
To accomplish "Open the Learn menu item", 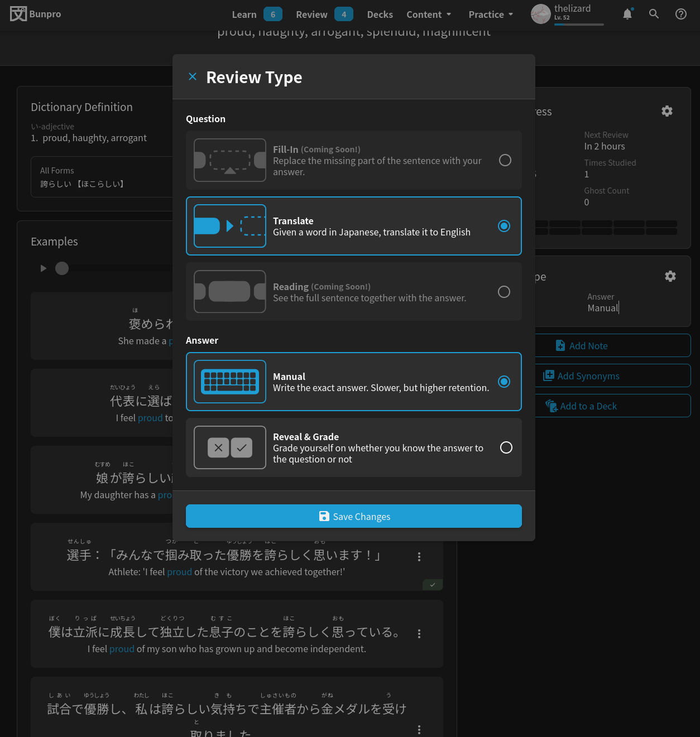I will (x=244, y=15).
